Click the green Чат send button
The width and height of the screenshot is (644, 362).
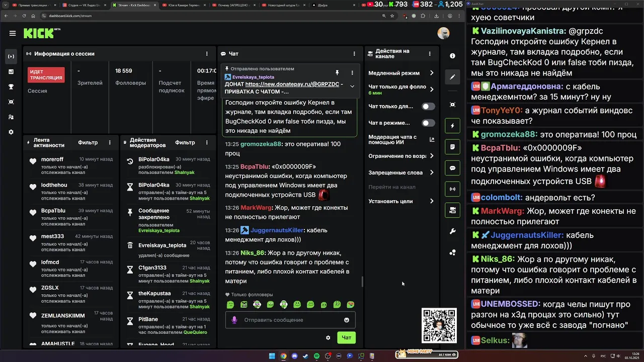pos(347,338)
